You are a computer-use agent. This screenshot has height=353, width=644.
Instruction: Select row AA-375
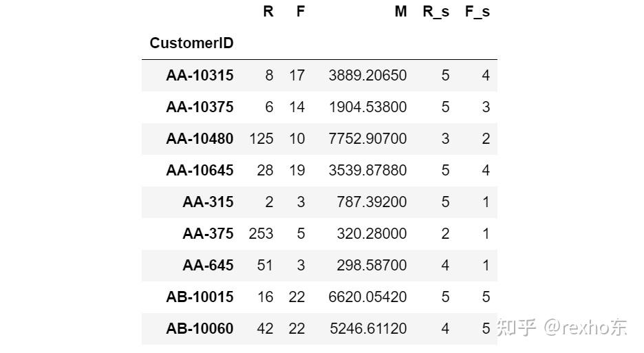click(x=208, y=233)
